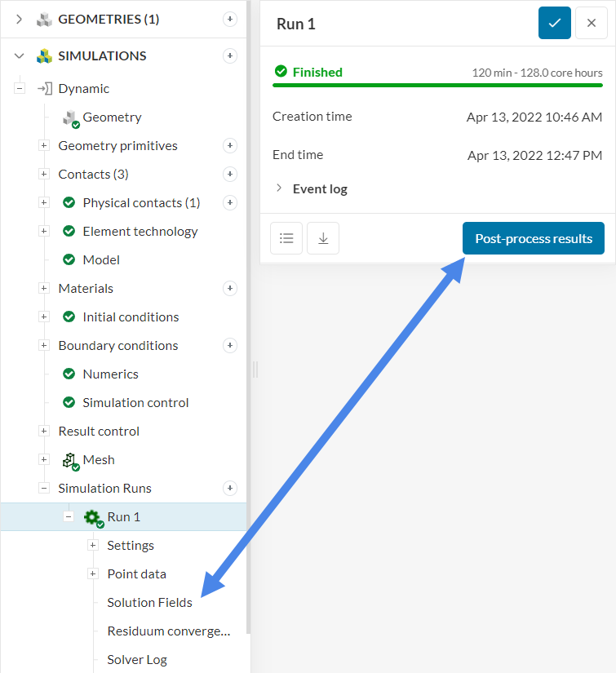The height and width of the screenshot is (673, 616).
Task: Expand the Event log section
Action: click(279, 188)
